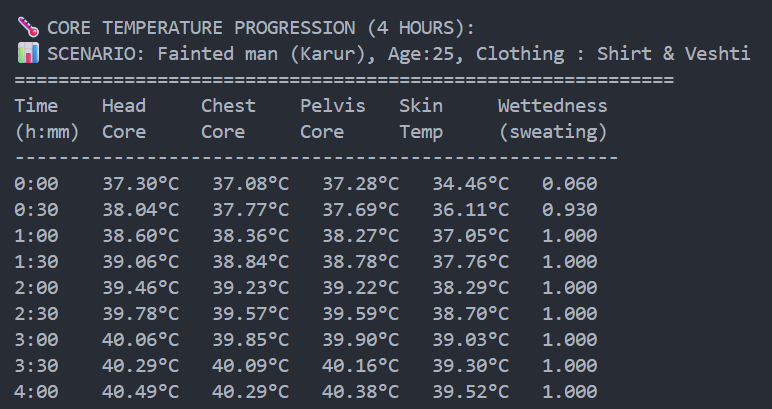Click the Wettedness (sweating) column header
772x409 pixels.
point(552,118)
